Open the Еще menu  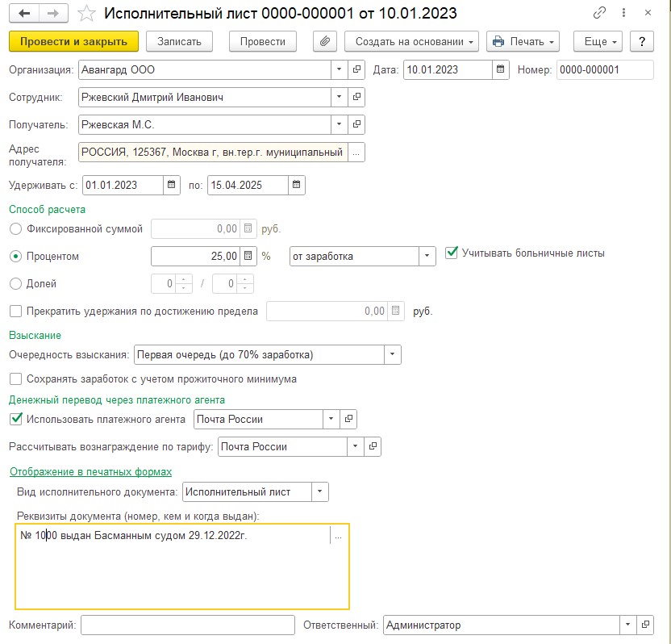pos(598,41)
